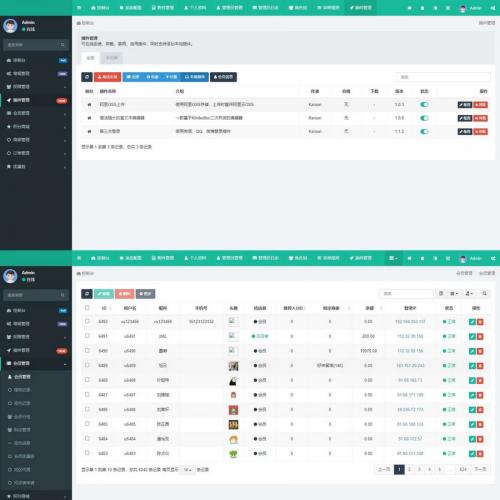Open 系统配置 in the plugin page top navigation
Image resolution: width=500 pixels, height=500 pixels.
[x=130, y=7]
